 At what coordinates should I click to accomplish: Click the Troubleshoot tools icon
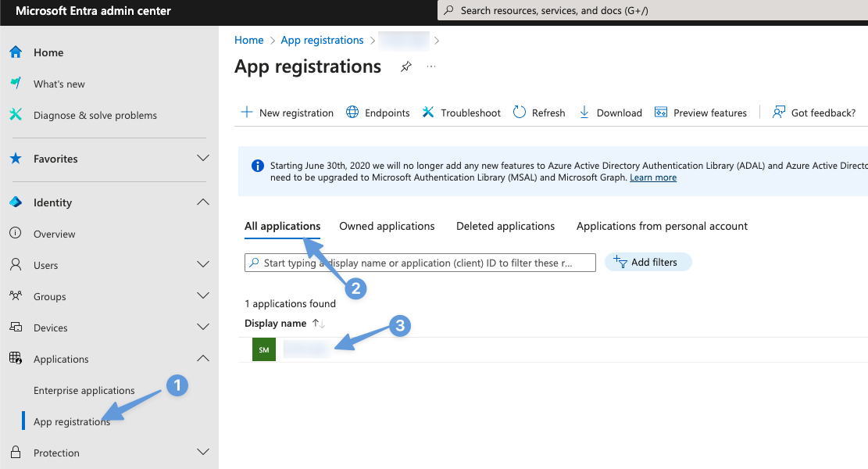[428, 113]
